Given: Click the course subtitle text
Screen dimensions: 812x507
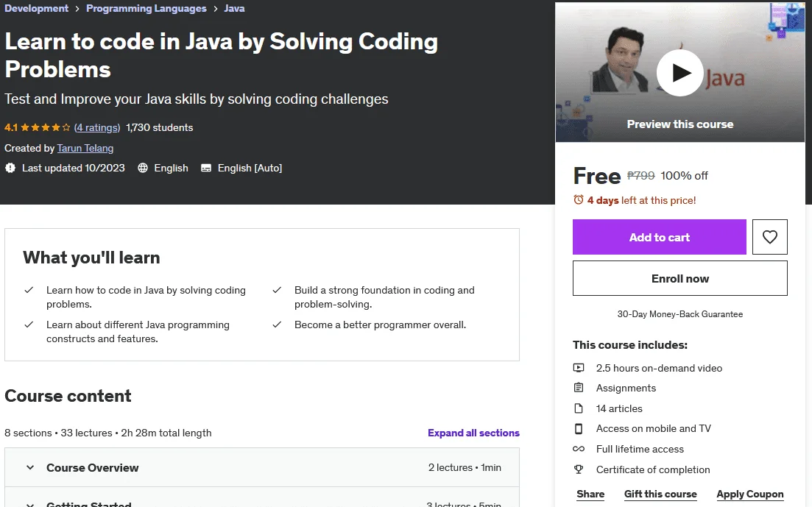Looking at the screenshot, I should [x=197, y=99].
